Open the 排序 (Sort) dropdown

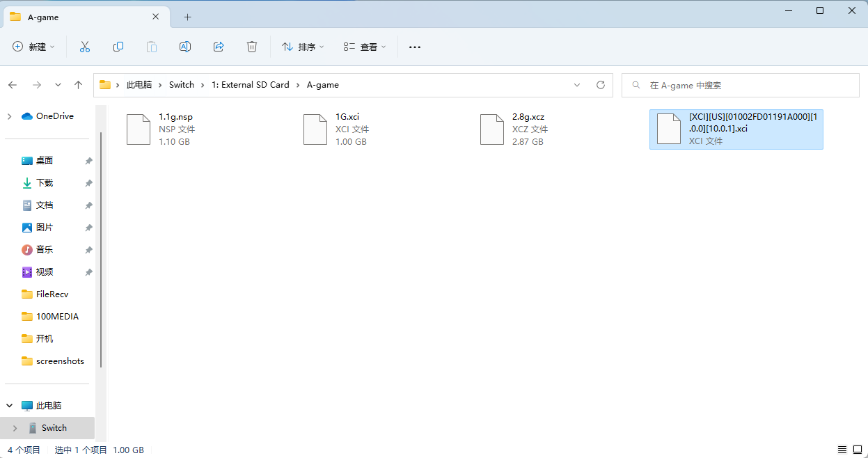303,47
